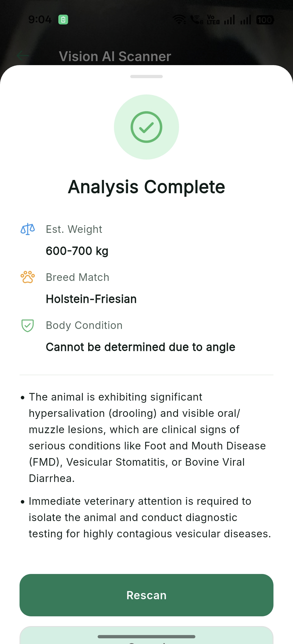Tap the hypersalivation findings paragraph
293x644 pixels.
(x=146, y=437)
